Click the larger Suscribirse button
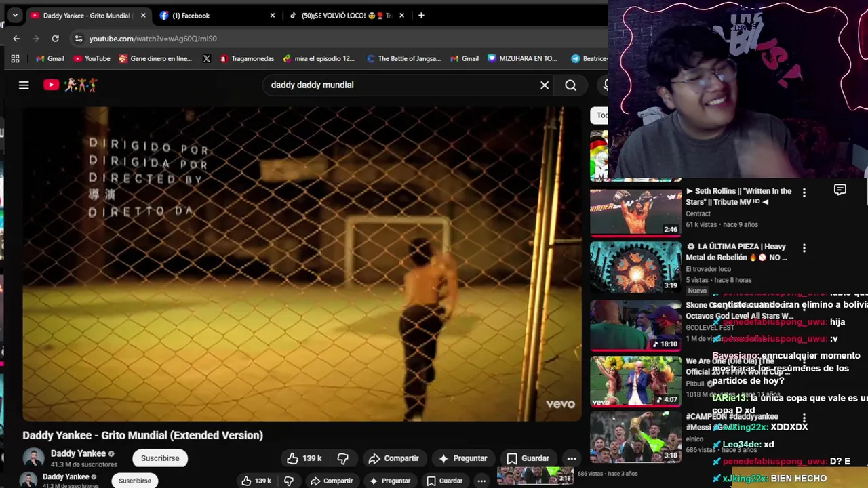Viewport: 868px width, 488px height. point(160,458)
